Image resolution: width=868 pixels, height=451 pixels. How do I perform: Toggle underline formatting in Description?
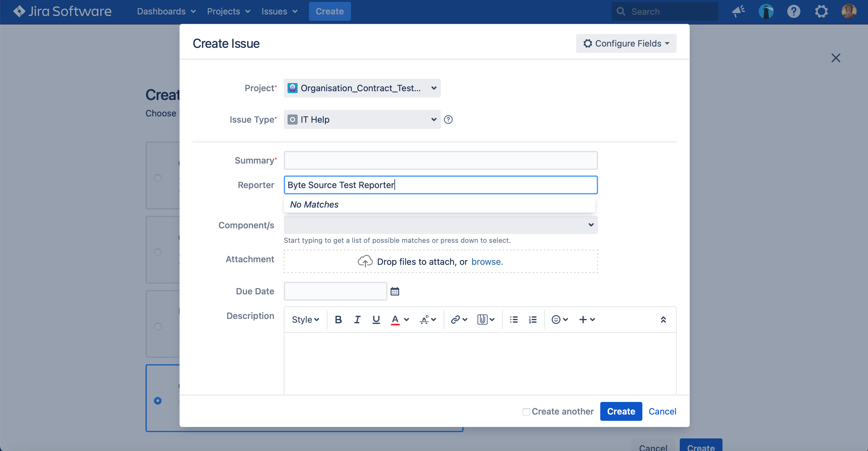[376, 320]
